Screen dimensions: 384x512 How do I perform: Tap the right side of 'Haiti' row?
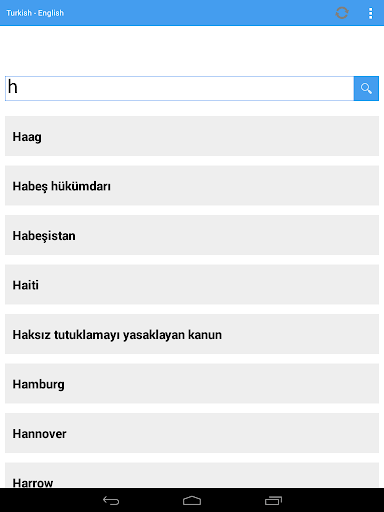point(333,284)
